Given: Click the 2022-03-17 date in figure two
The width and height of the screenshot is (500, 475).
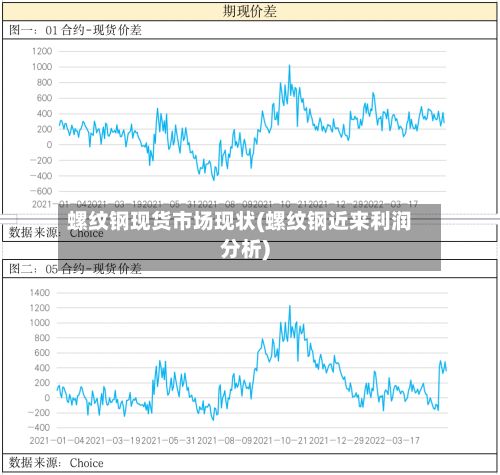Looking at the screenshot, I should [392, 441].
